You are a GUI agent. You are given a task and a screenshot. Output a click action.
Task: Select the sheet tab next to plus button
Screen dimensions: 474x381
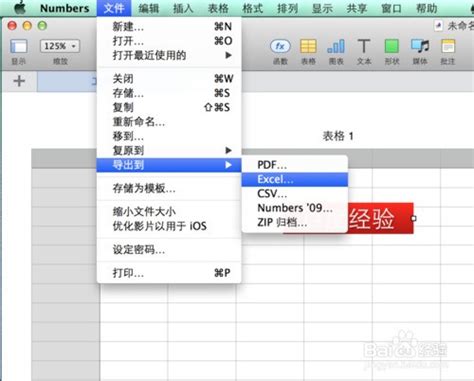tap(67, 81)
